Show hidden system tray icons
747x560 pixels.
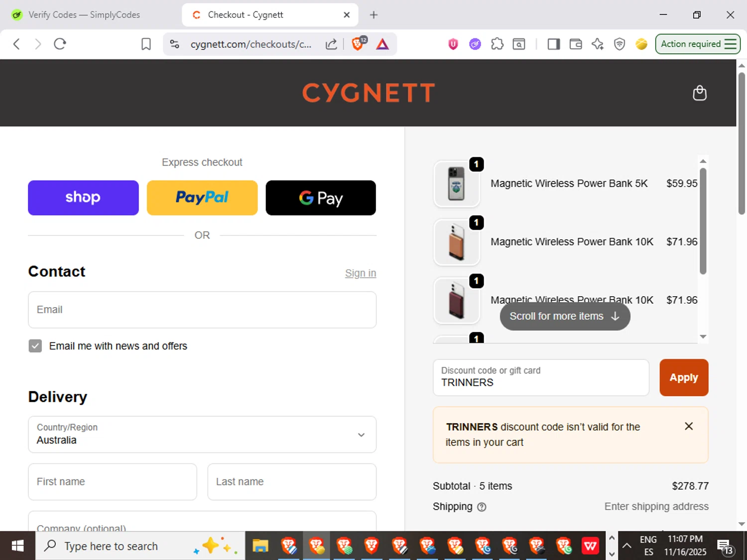[x=627, y=546]
